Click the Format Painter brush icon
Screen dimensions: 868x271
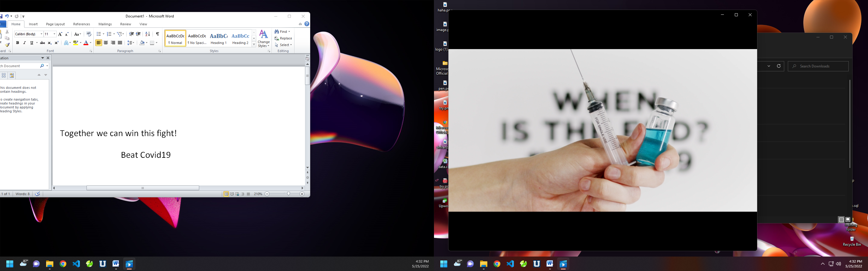7,45
